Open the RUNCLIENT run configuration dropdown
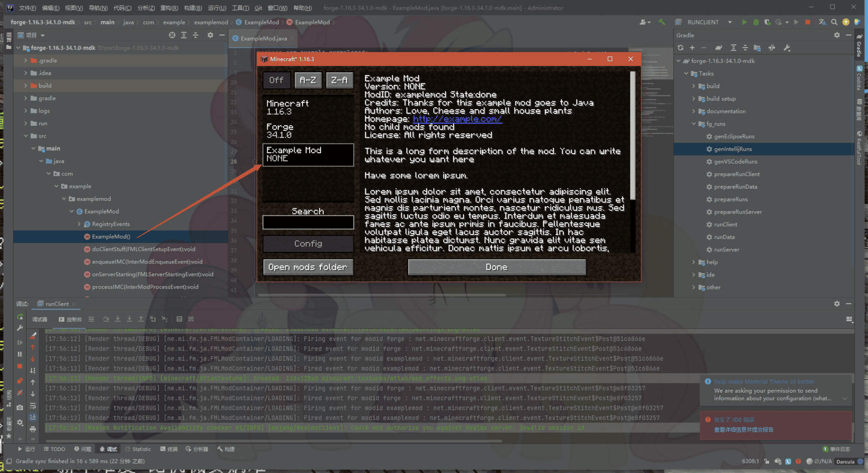 tap(729, 22)
